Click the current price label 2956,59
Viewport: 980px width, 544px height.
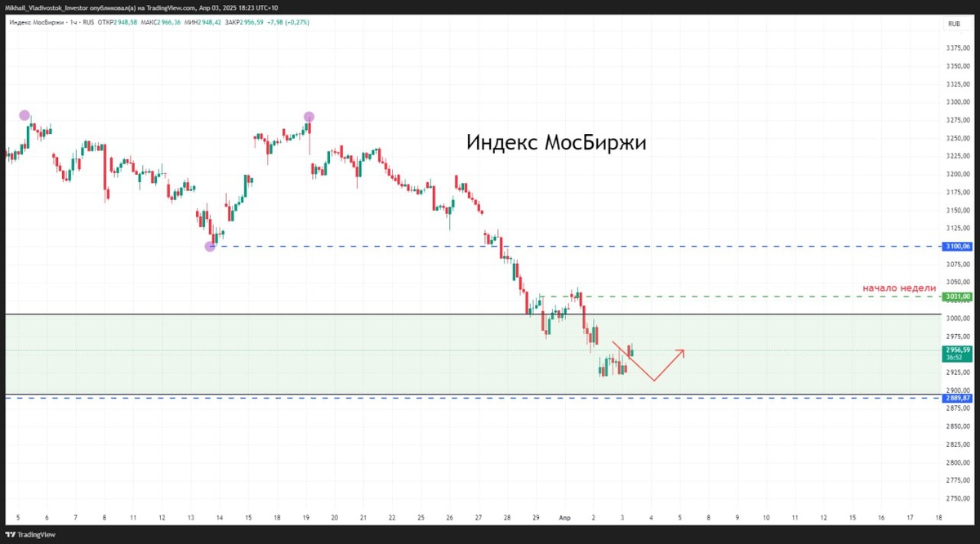pos(957,354)
